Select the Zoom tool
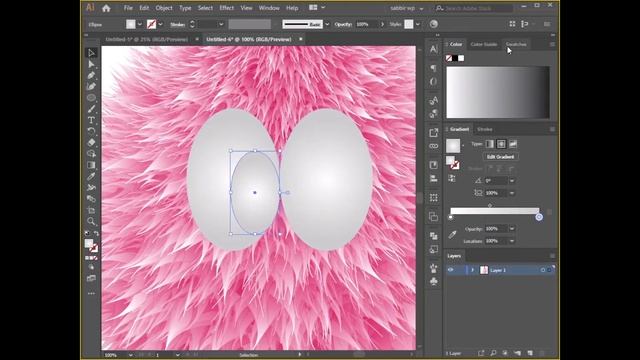Viewport: 640px width, 360px height. [91, 221]
